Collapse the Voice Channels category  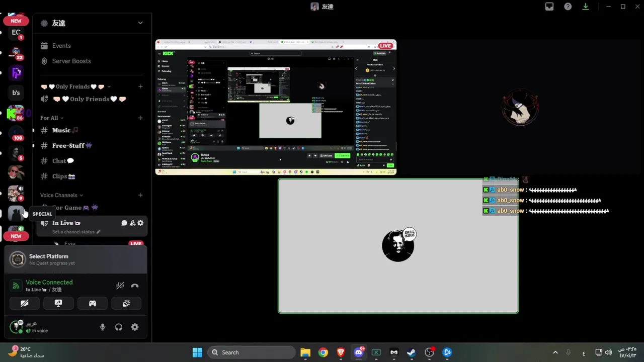point(61,195)
